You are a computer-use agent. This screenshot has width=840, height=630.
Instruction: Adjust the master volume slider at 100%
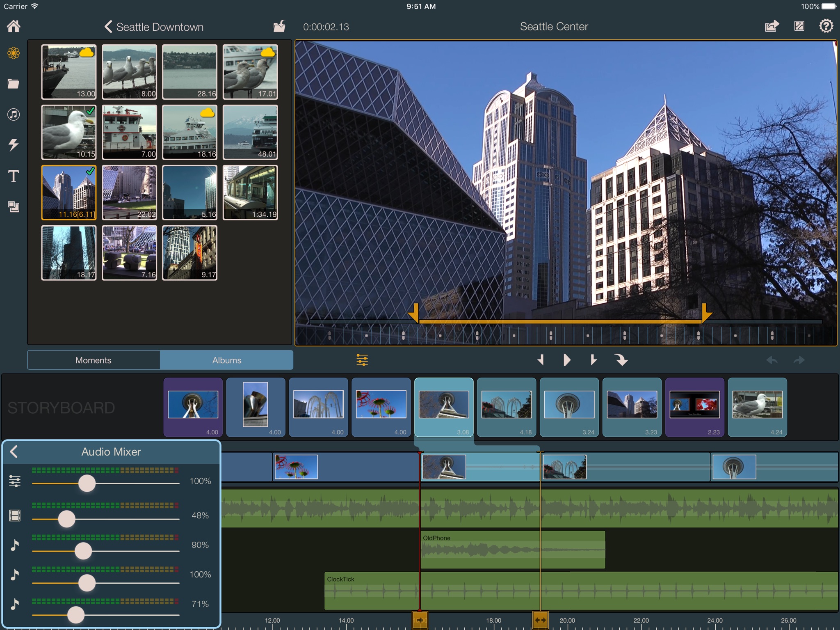(87, 483)
